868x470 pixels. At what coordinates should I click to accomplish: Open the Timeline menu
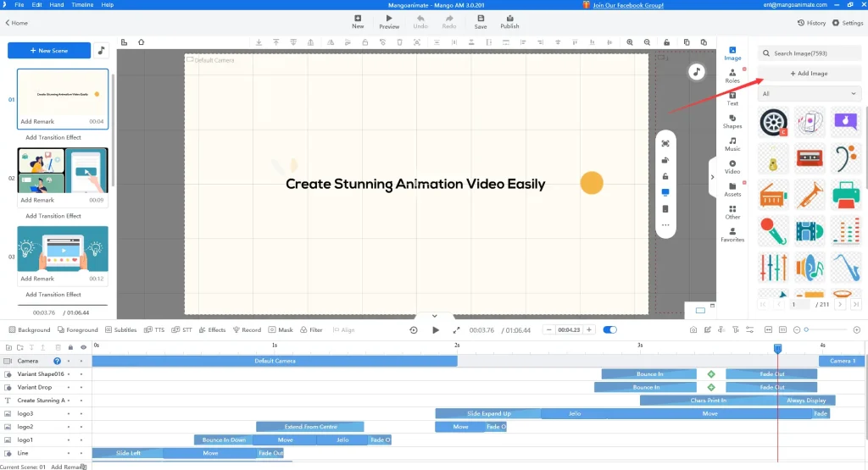(x=82, y=5)
